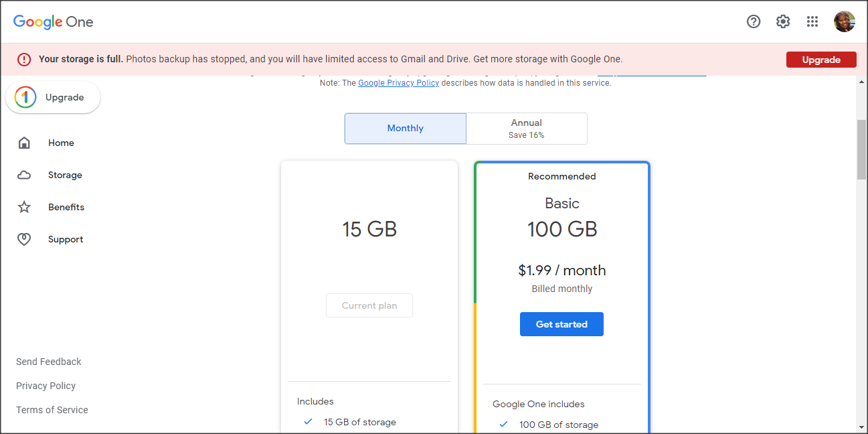Viewport: 868px width, 434px height.
Task: Click the Home house icon in sidebar
Action: point(24,143)
